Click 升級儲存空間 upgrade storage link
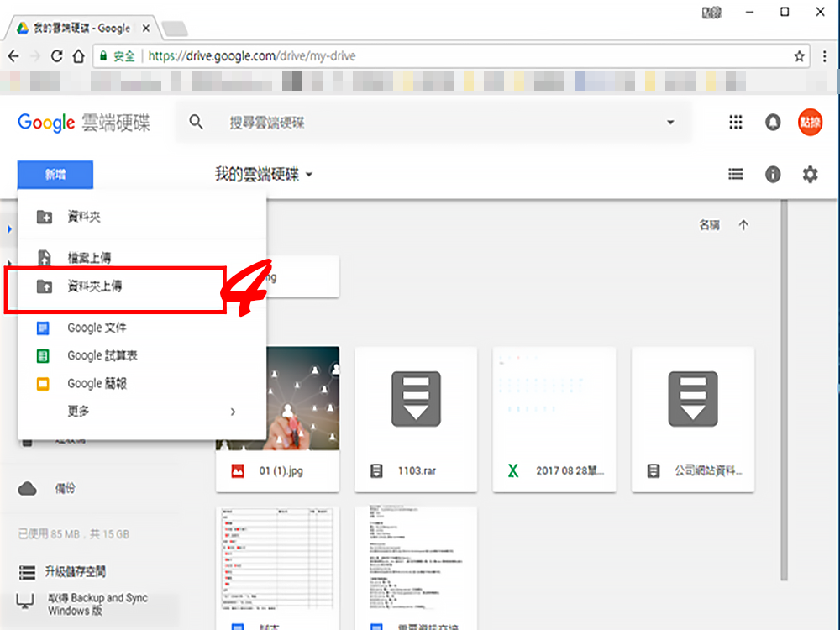This screenshot has height=630, width=840. point(75,571)
